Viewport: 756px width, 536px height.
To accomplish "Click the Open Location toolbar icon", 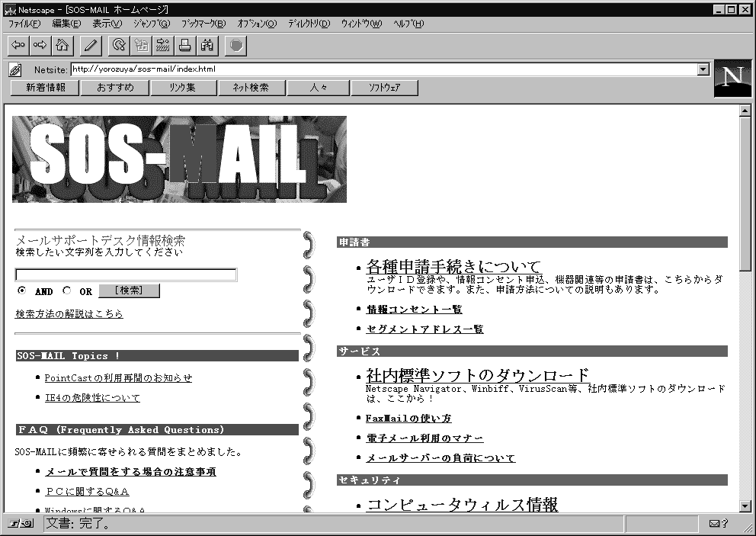I will coord(163,45).
